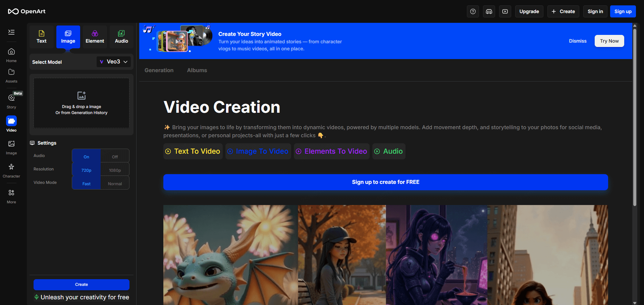Click the Video Creation heading
The width and height of the screenshot is (644, 305).
pos(222,107)
